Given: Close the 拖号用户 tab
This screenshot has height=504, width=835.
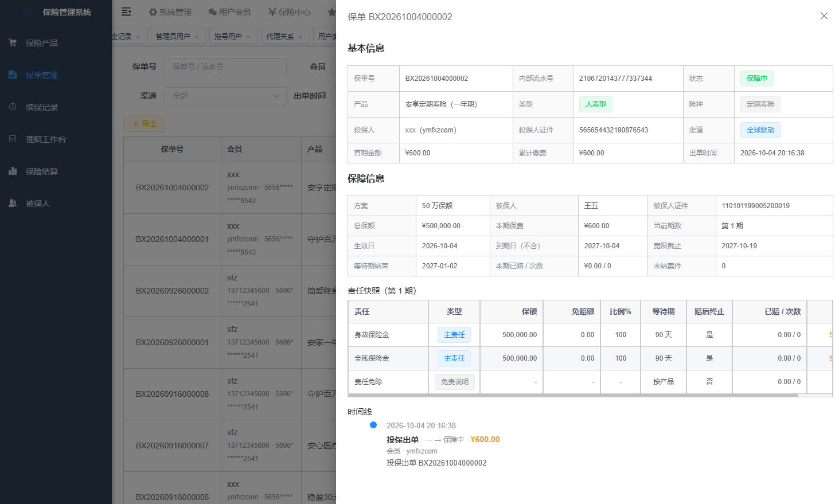Looking at the screenshot, I should (x=248, y=37).
